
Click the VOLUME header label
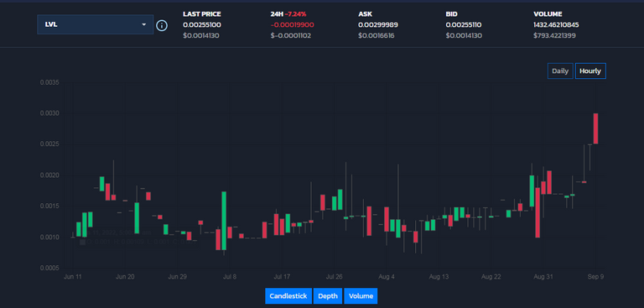click(x=548, y=14)
